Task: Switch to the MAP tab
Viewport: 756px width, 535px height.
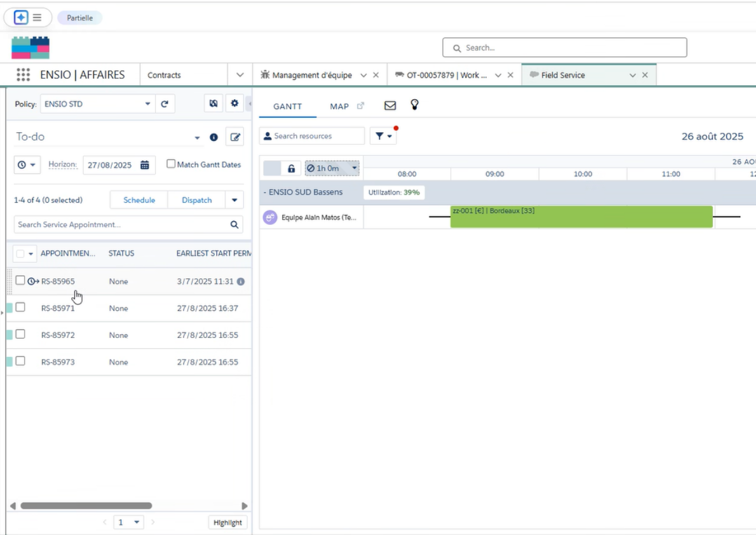Action: coord(339,106)
